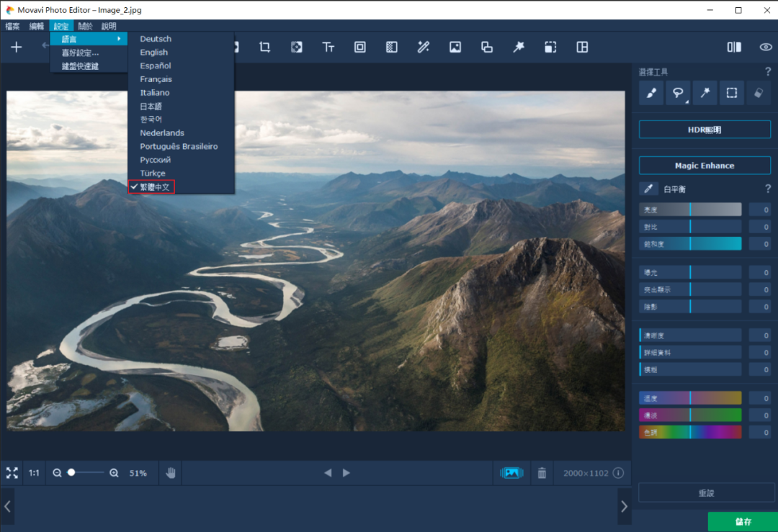Click the trash icon to delete the image
778x532 pixels.
(542, 473)
